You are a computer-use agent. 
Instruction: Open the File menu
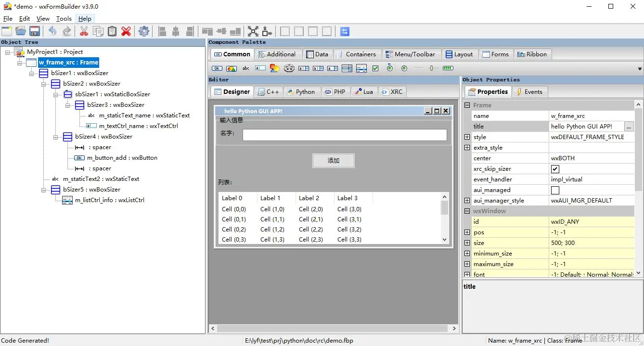[x=8, y=19]
